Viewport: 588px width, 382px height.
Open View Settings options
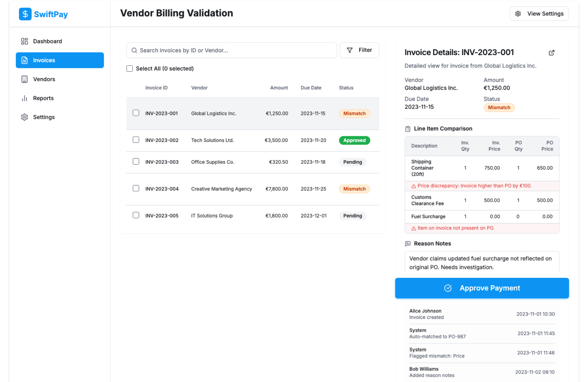click(539, 14)
